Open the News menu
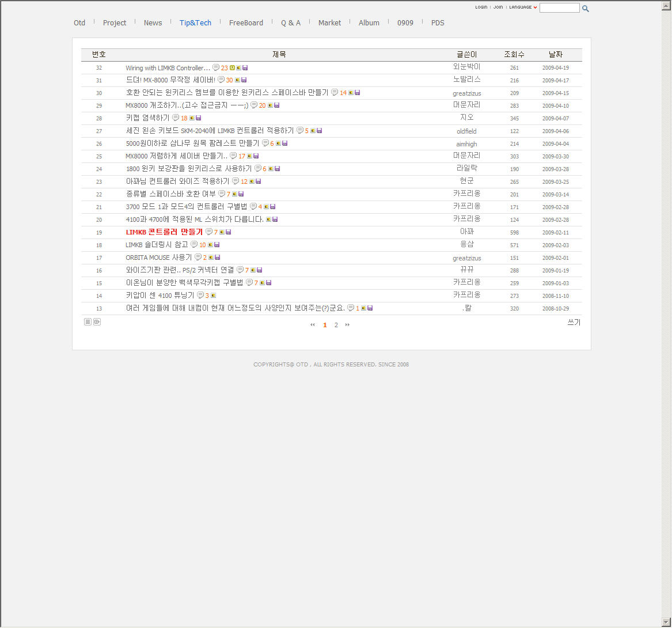The image size is (672, 628). [153, 22]
